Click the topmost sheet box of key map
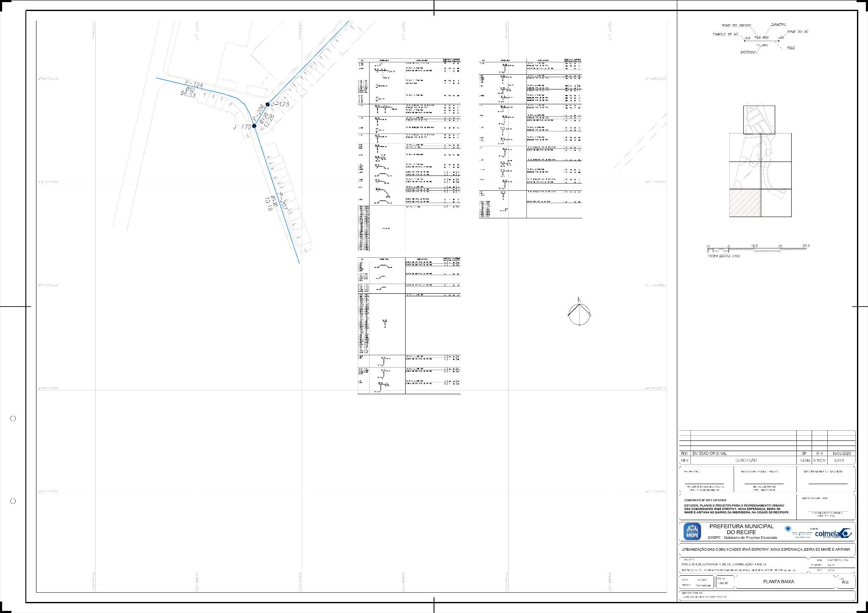Image resolution: width=868 pixels, height=613 pixels. coord(759,120)
